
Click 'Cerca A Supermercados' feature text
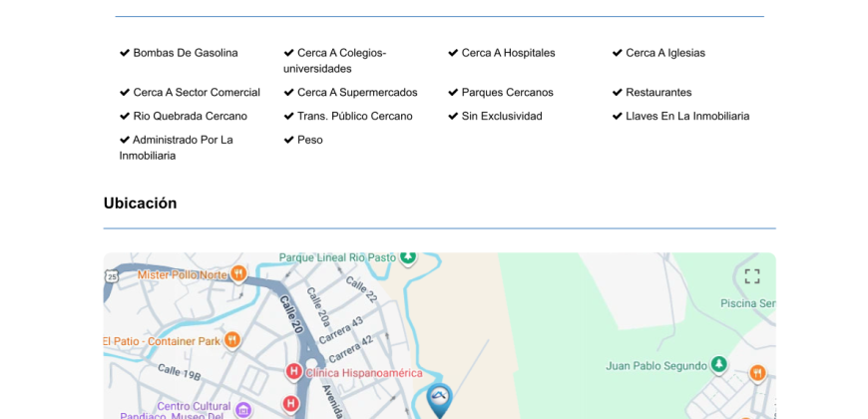click(x=357, y=93)
